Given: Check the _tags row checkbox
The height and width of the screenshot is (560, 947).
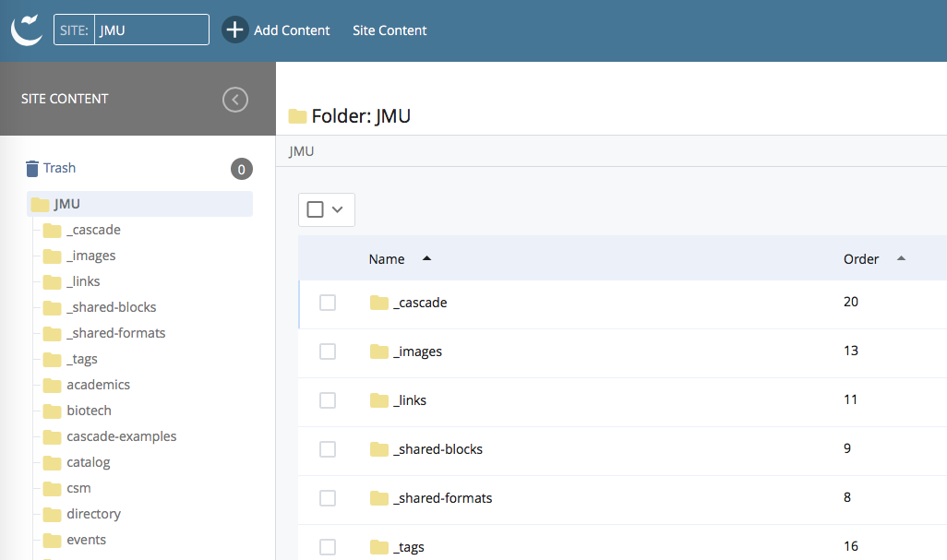Looking at the screenshot, I should [x=328, y=547].
